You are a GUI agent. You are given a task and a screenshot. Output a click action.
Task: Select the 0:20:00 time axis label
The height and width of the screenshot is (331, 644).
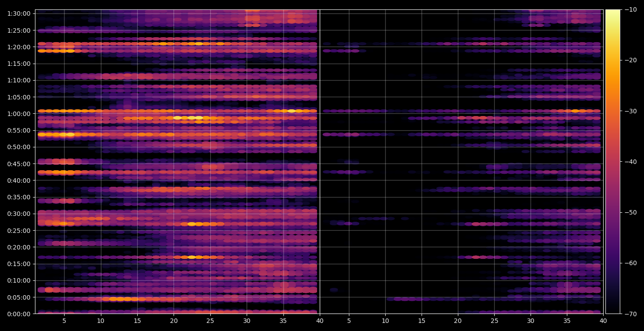[19, 247]
